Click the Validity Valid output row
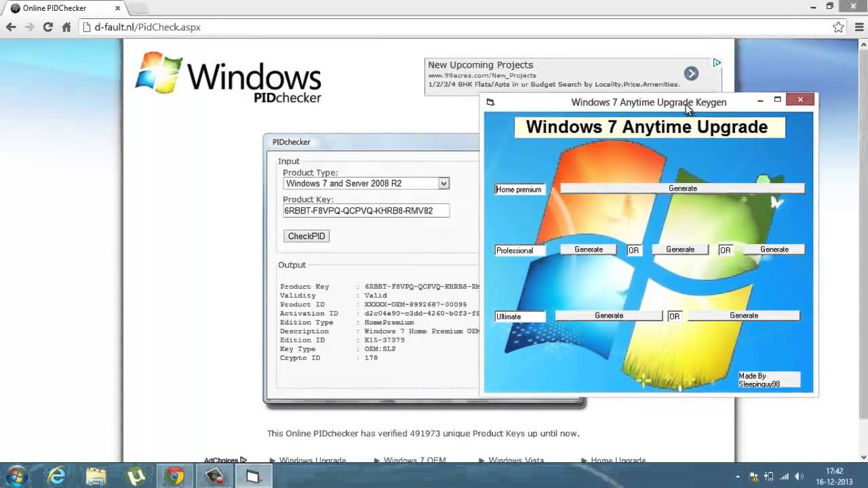This screenshot has height=488, width=868. pyautogui.click(x=334, y=296)
